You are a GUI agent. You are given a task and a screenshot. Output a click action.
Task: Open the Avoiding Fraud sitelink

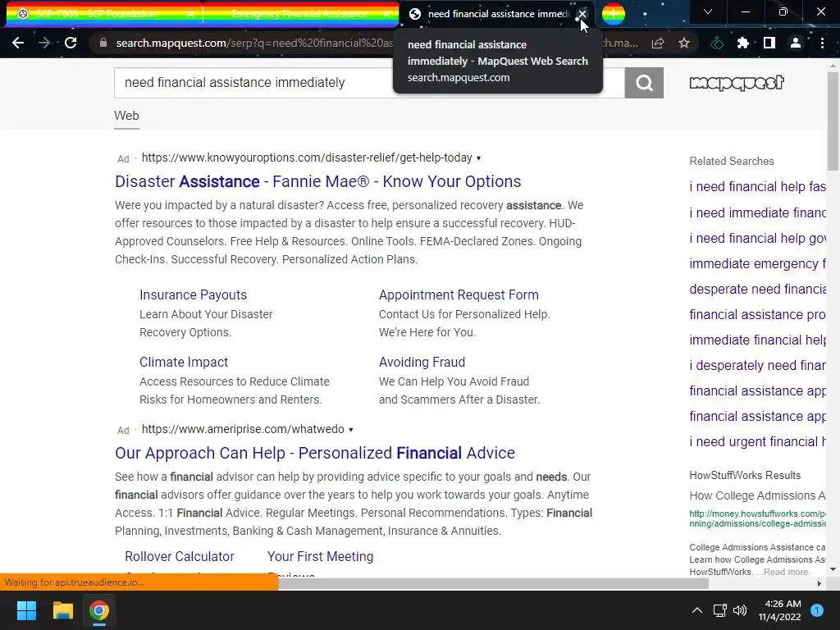[x=422, y=362]
